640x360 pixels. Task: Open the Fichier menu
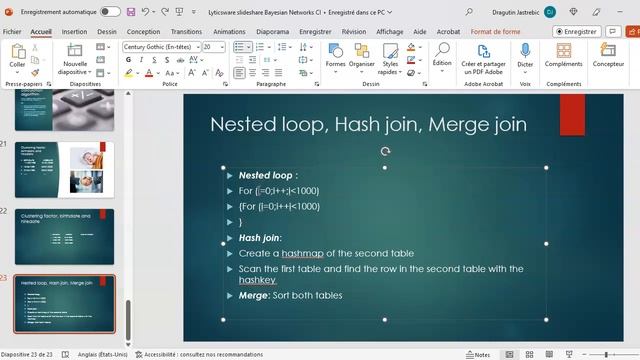[12, 31]
